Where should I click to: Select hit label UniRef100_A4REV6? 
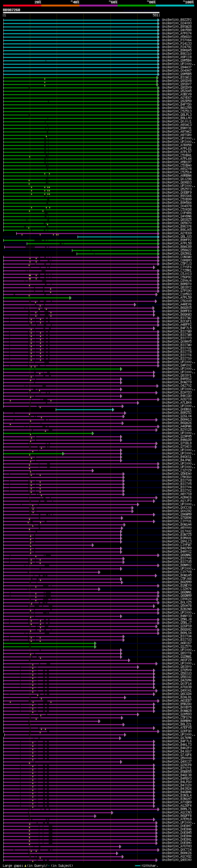(x=177, y=305)
